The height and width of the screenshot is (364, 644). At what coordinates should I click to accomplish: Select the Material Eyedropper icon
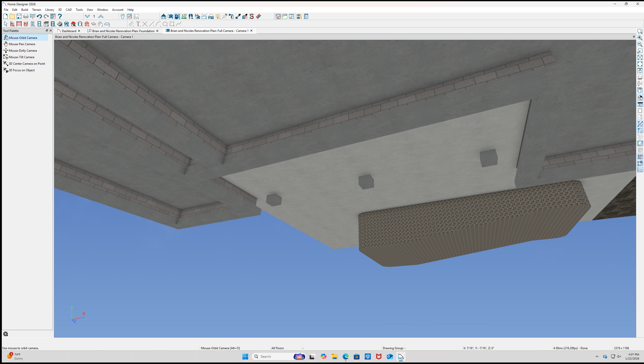[x=238, y=17]
